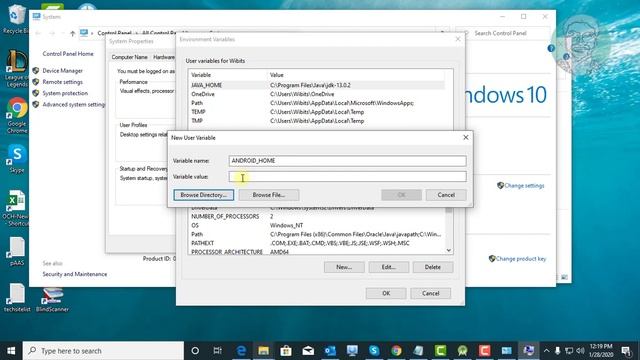Select the PATHEXT system variable row
The image size is (640, 360).
coord(317,243)
